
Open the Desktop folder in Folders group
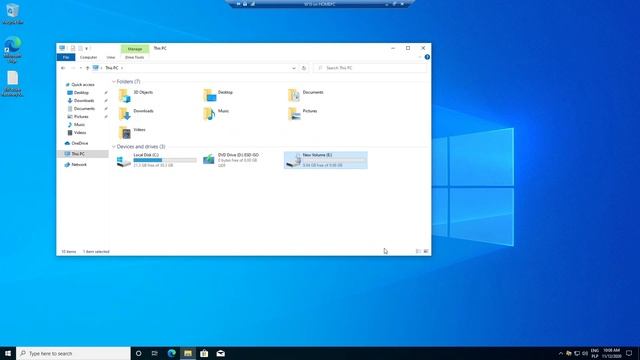[218, 96]
